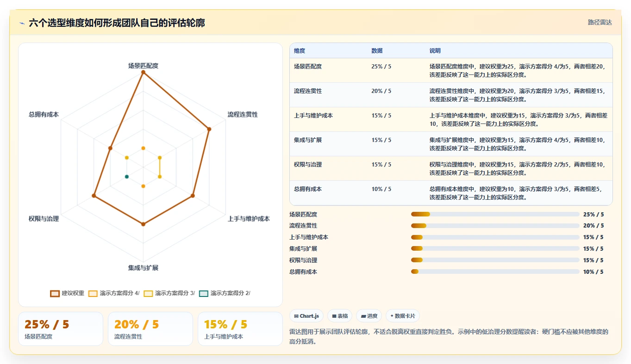Click the 20% / 5 cell in table
The height and width of the screenshot is (364, 631).
(381, 91)
